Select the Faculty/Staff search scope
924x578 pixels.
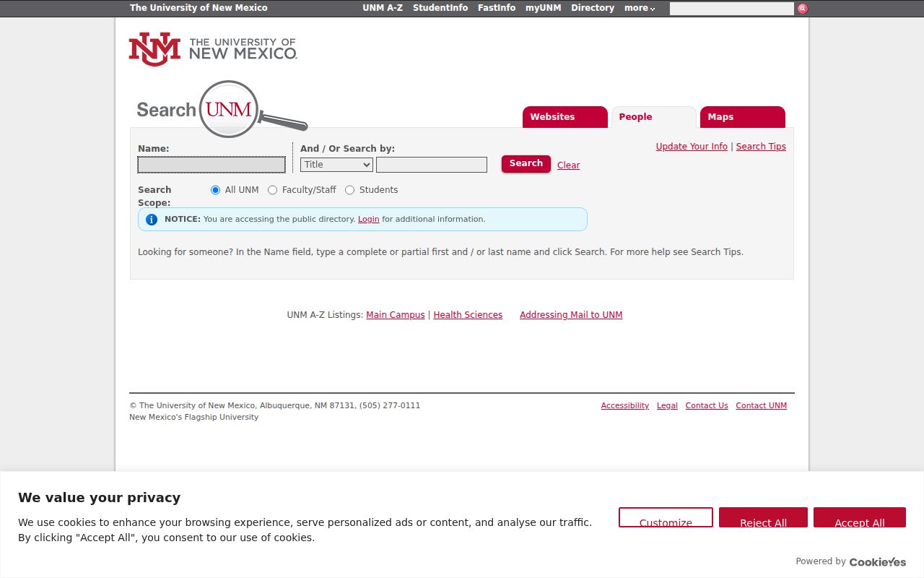click(x=272, y=190)
